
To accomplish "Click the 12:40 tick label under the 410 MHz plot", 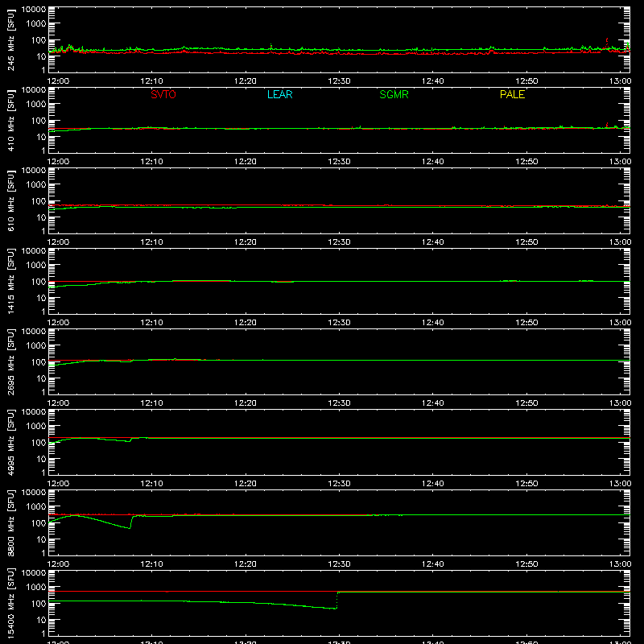I will point(433,162).
